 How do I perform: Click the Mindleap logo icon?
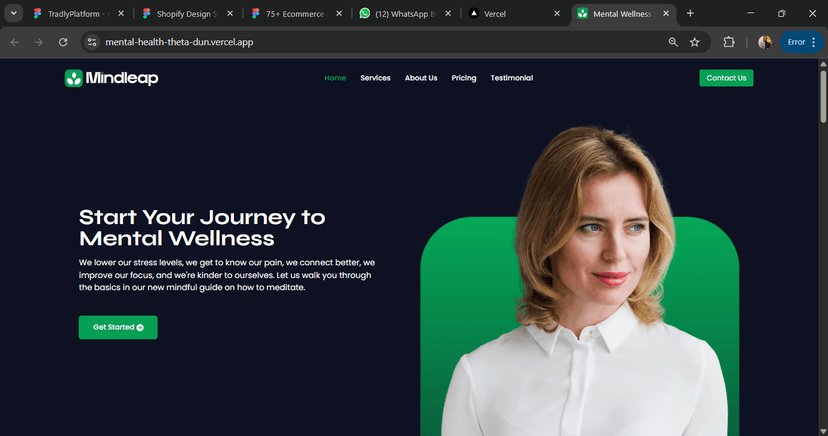click(x=74, y=78)
